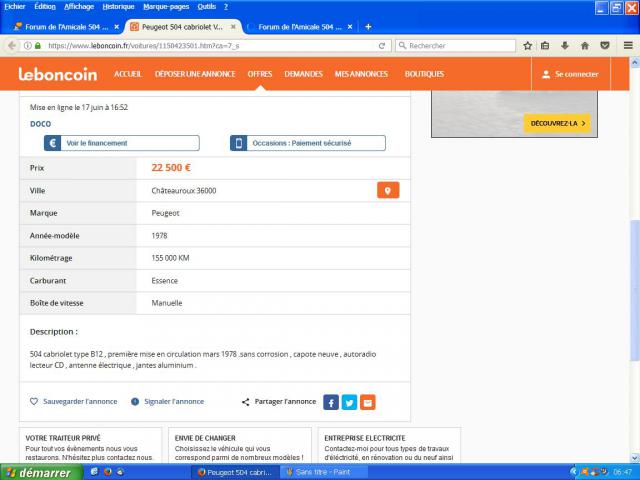The width and height of the screenshot is (640, 480).
Task: Click Occasions : Paiement sécurisé button
Action: pos(308,143)
